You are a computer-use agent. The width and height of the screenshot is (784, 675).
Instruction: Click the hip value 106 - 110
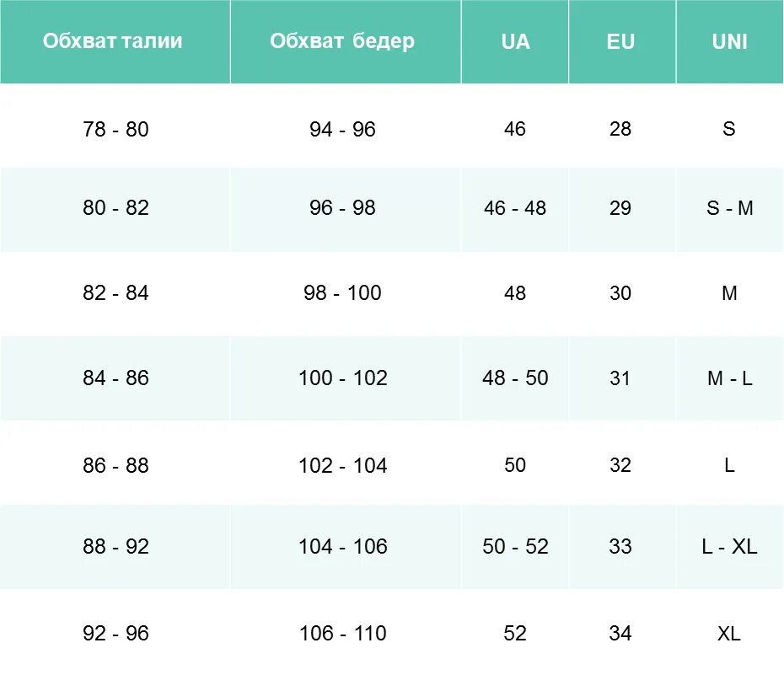coord(342,633)
